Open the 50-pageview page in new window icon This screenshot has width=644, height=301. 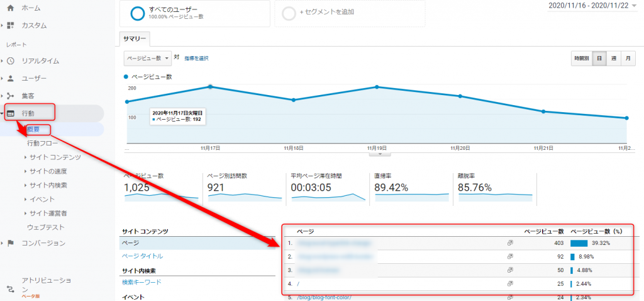510,270
